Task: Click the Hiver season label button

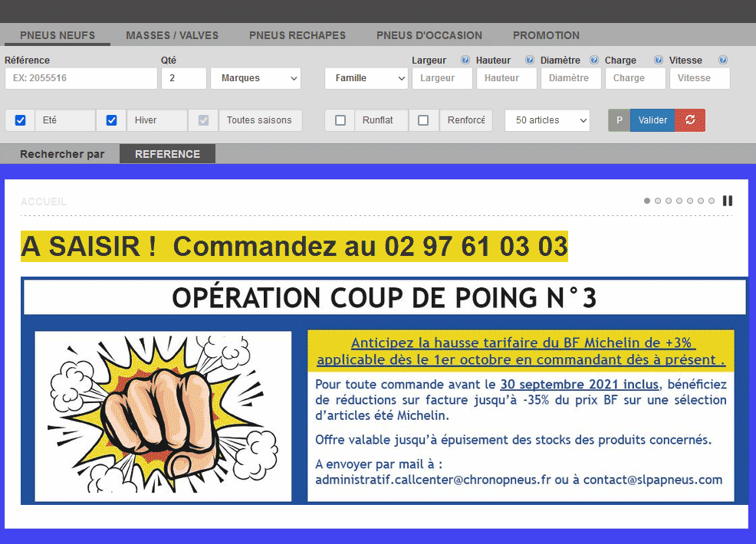Action: point(156,120)
